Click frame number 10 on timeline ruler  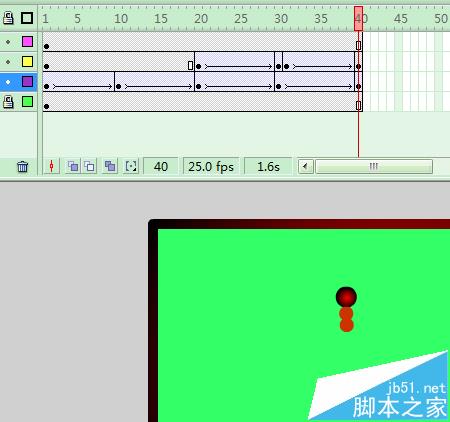121,19
